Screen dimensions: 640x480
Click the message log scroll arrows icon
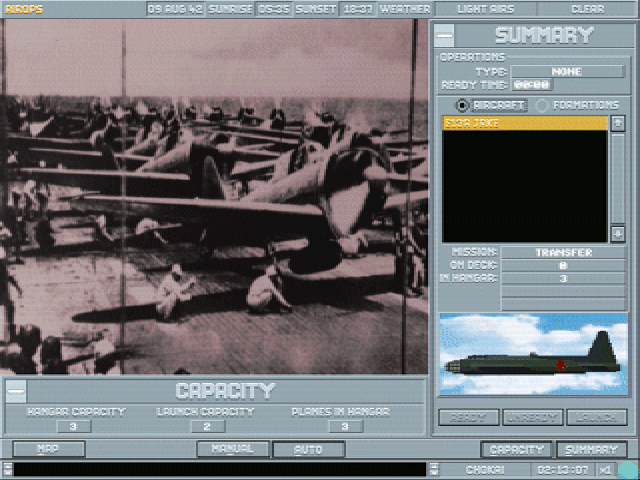click(435, 469)
